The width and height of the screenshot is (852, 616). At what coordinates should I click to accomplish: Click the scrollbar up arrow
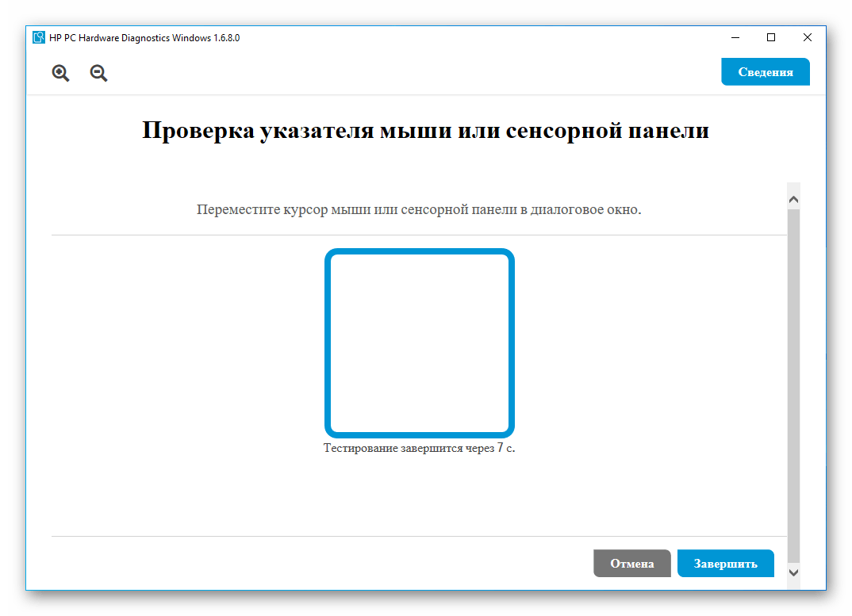(x=793, y=198)
